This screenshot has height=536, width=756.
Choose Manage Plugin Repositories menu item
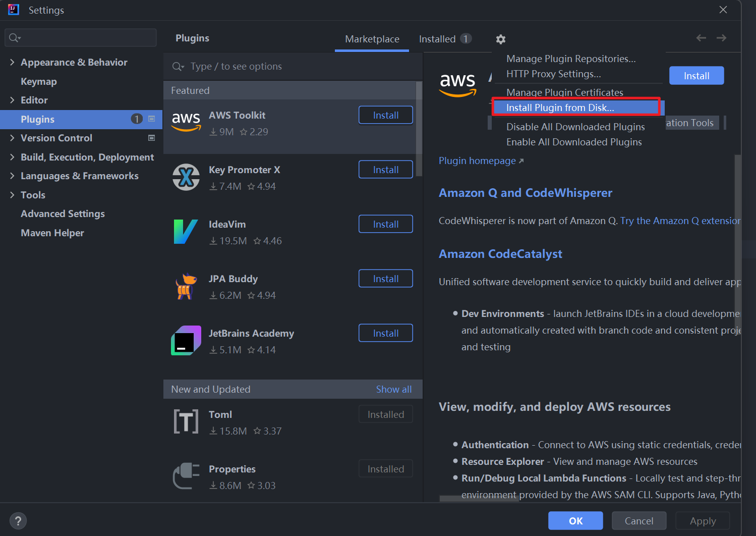pos(571,59)
